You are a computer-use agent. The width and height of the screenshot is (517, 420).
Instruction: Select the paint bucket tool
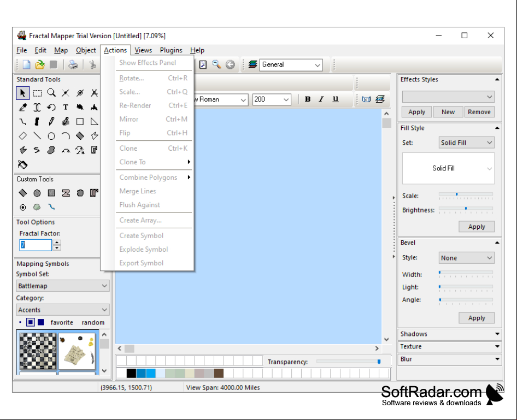(23, 164)
